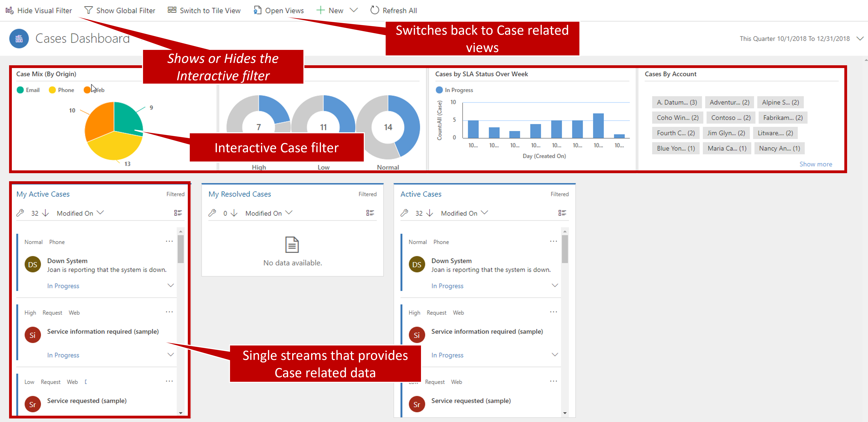The height and width of the screenshot is (422, 868).
Task: Toggle Phone legend in Case Mix chart
Action: [x=61, y=90]
